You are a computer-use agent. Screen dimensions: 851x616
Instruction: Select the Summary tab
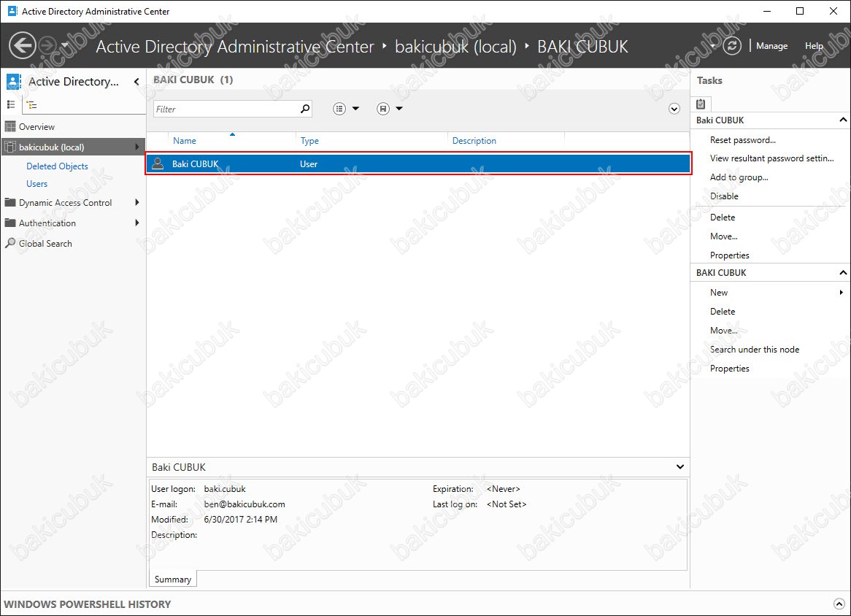(x=172, y=579)
